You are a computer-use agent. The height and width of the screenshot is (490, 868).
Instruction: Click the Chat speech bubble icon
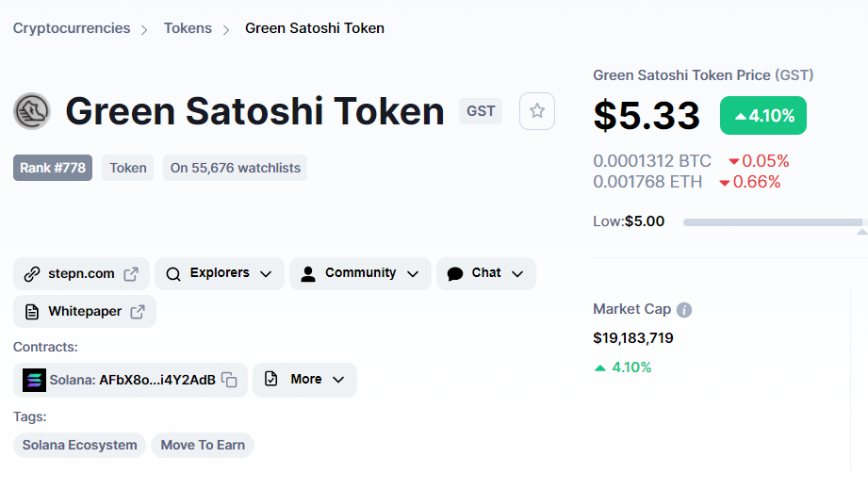pos(455,274)
